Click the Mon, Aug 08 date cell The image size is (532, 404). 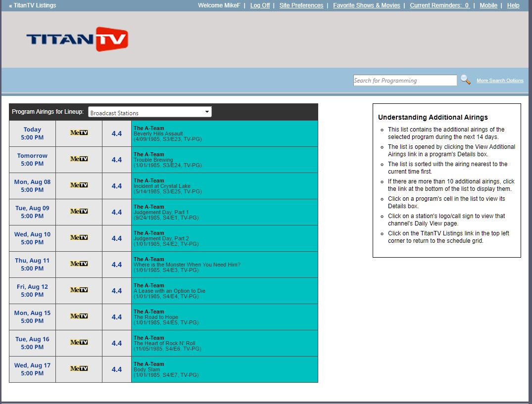click(x=32, y=186)
